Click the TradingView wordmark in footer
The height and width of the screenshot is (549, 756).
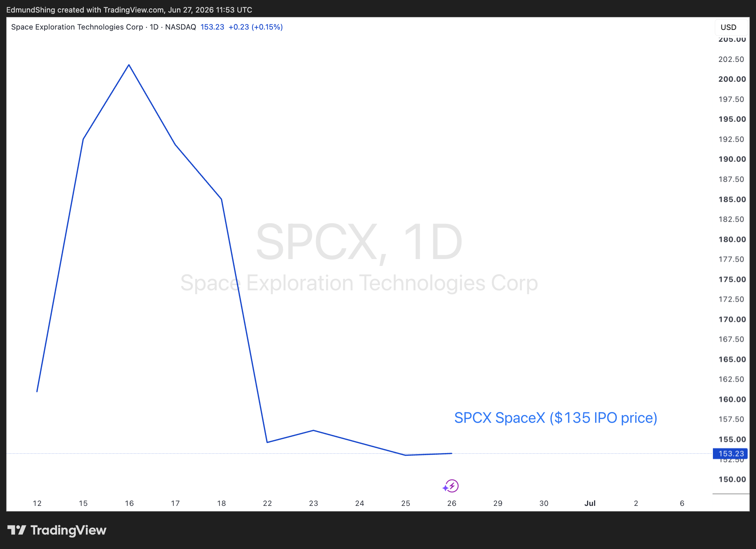[68, 530]
